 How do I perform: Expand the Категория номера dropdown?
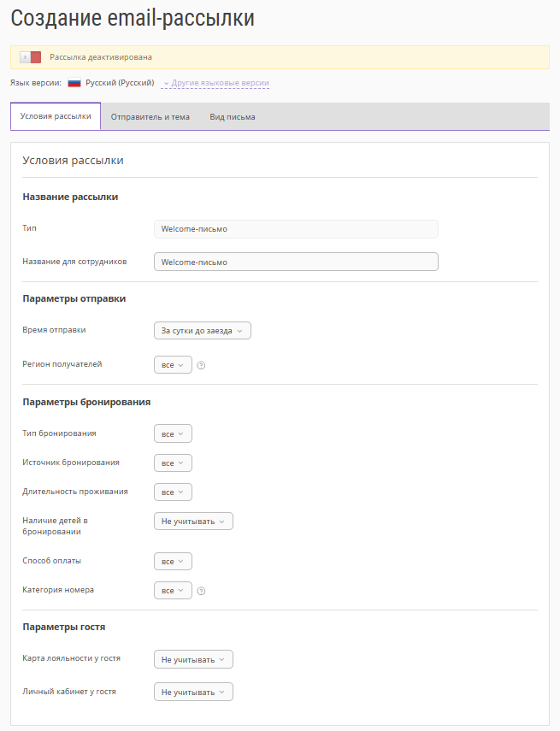(x=173, y=591)
